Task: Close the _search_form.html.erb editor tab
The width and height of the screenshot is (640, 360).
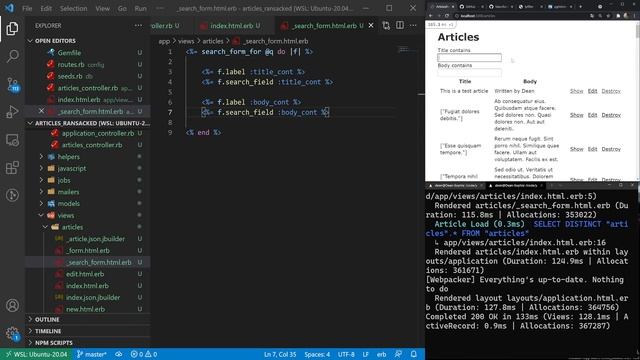Action: [x=371, y=25]
